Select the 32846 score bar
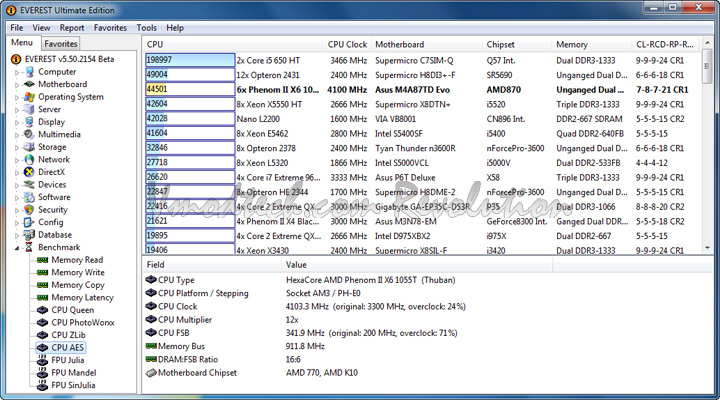Viewport: 720px width, 400px height. coord(190,148)
